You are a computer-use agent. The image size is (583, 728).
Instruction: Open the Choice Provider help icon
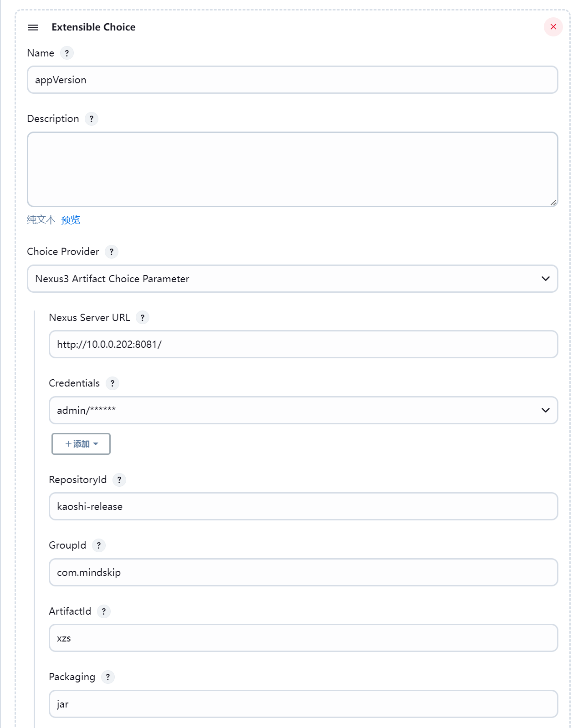pos(112,252)
